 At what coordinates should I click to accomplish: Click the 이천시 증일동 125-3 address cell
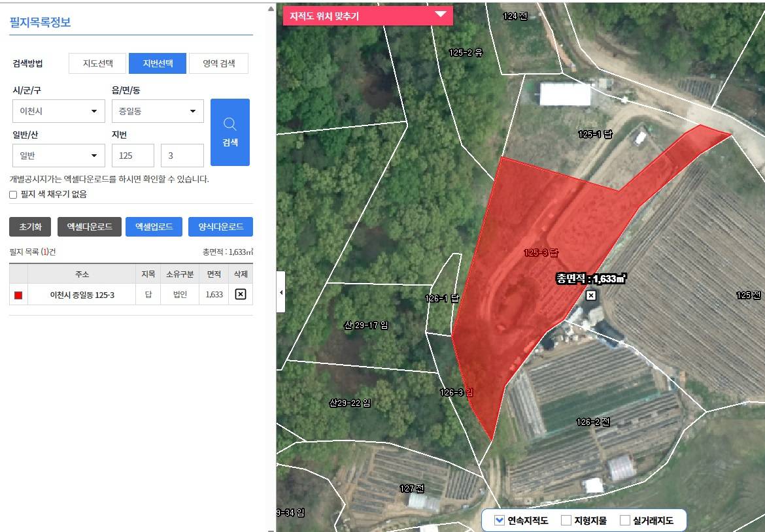pyautogui.click(x=82, y=295)
